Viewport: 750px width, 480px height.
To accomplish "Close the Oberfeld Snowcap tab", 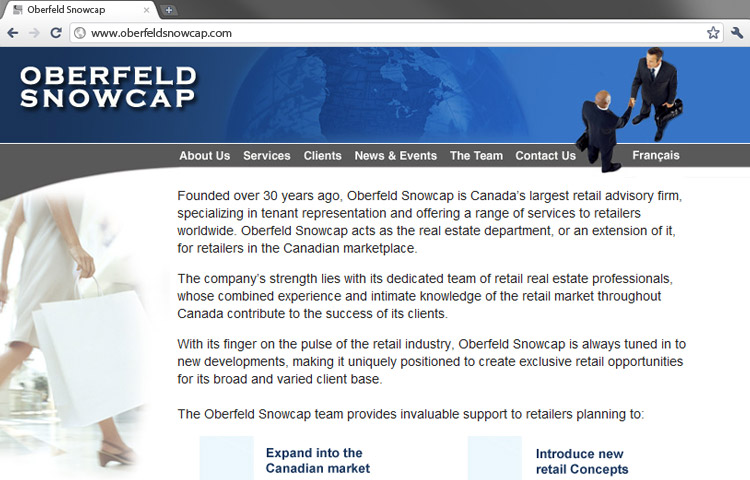I will [x=147, y=10].
